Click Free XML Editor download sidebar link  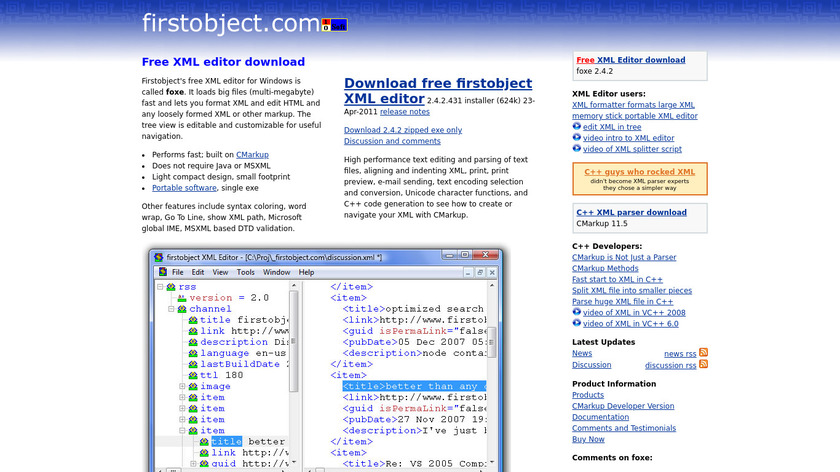tap(631, 60)
